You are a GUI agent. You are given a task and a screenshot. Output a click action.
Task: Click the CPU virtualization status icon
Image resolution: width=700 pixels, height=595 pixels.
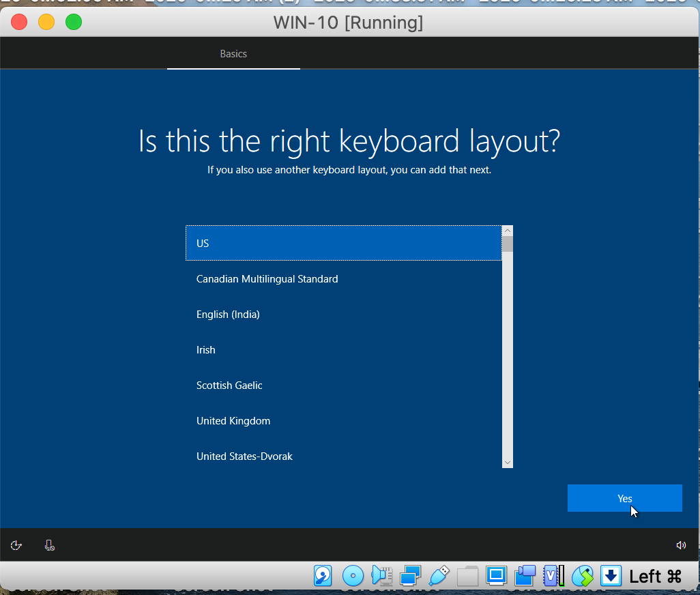[x=553, y=576]
